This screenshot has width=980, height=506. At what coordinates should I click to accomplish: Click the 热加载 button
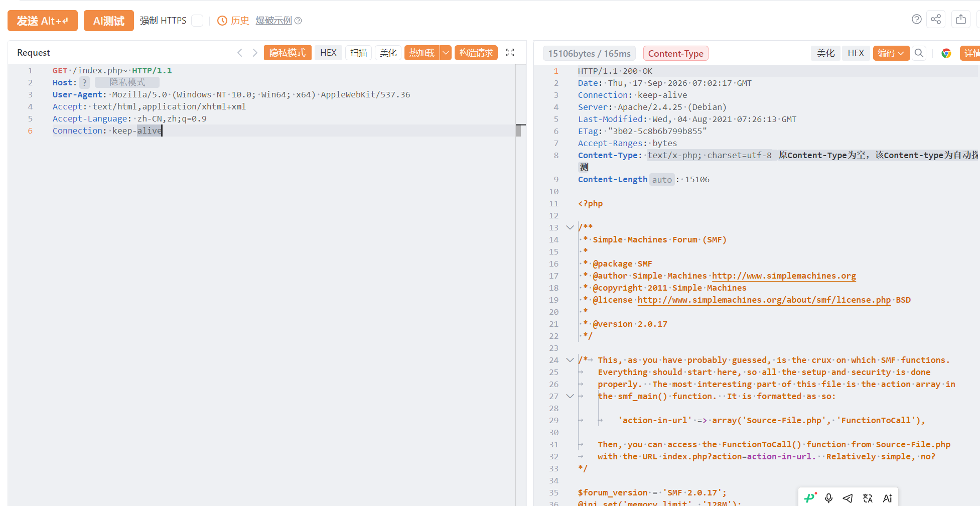[x=422, y=53]
